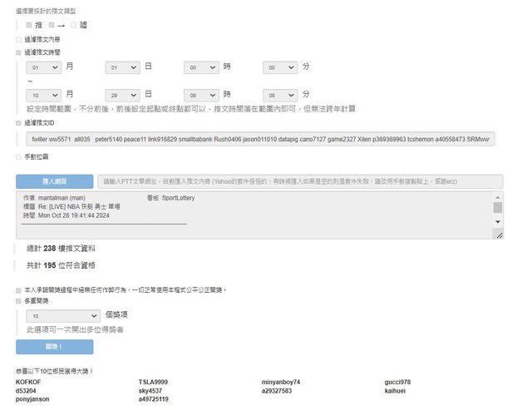Screen dimensions: 532x410
Task: Toggle the 噓 comment type checkbox
Action: [73, 25]
